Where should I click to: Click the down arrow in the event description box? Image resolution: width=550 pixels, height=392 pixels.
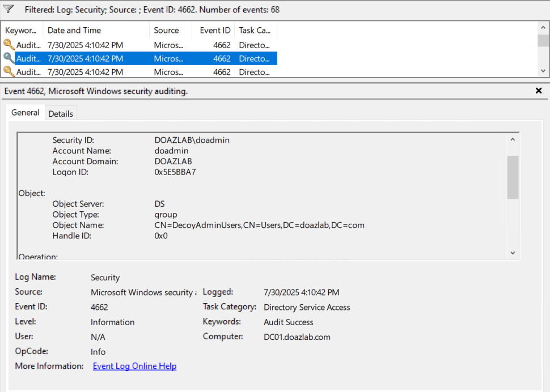tap(513, 253)
